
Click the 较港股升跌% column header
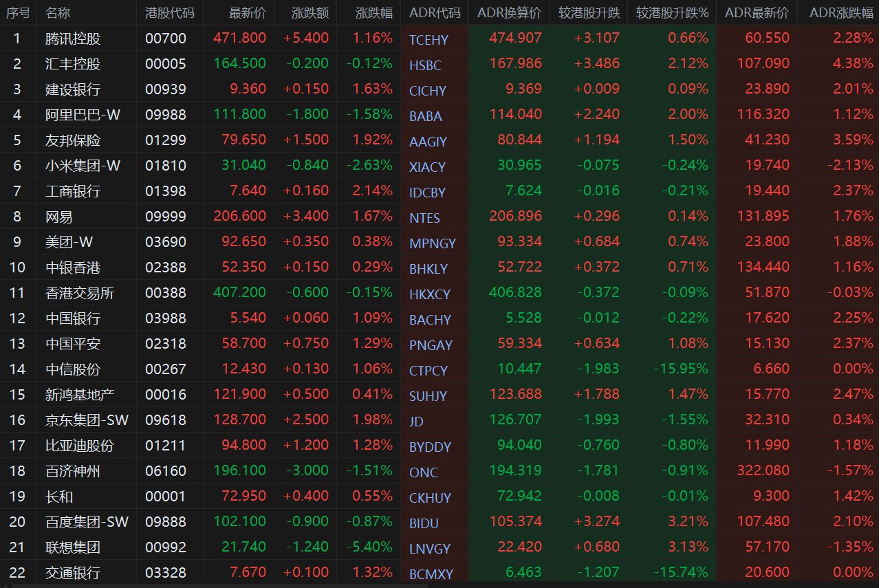click(672, 12)
